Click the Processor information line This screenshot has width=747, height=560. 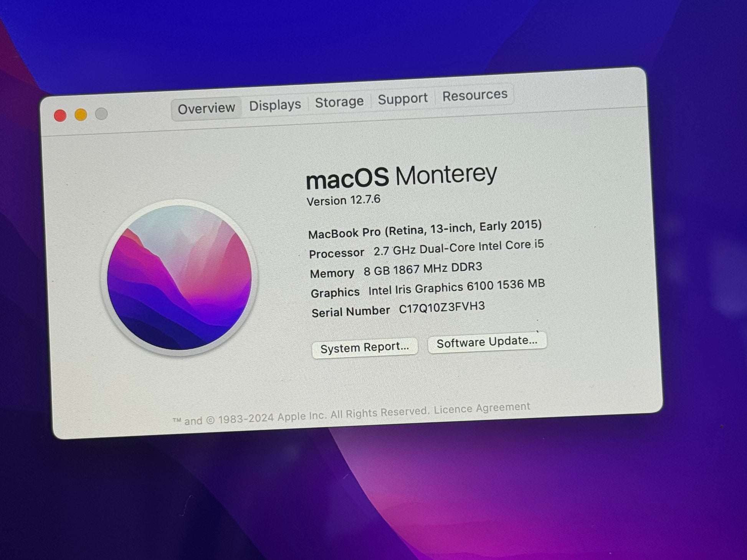point(426,249)
